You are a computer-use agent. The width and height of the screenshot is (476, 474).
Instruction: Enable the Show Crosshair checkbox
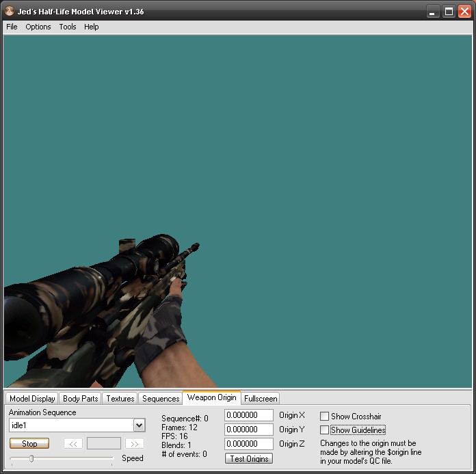coord(325,416)
